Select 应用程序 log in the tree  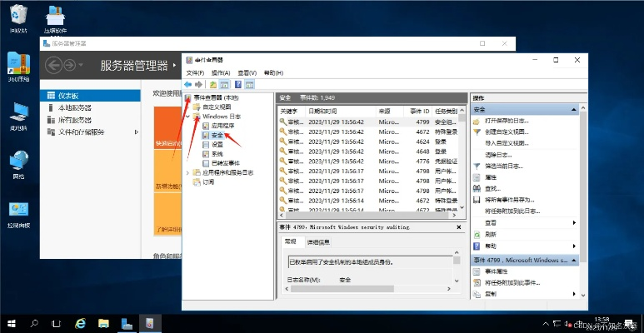tap(222, 126)
